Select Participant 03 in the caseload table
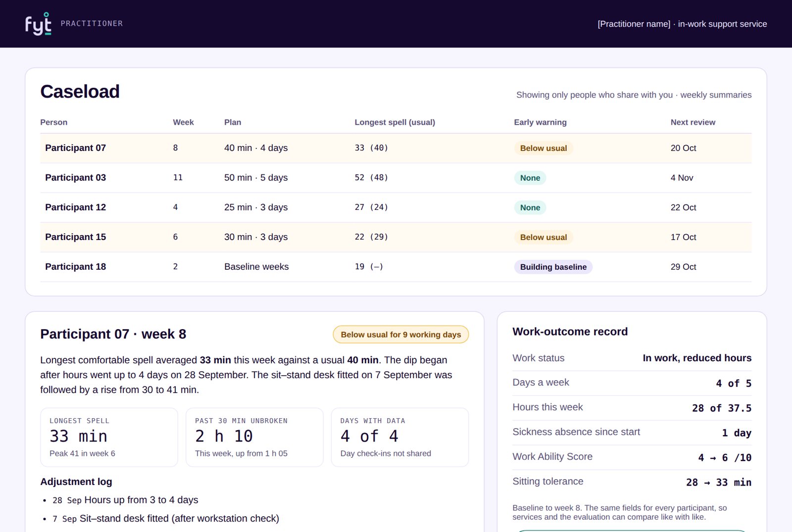The image size is (792, 532). 396,178
